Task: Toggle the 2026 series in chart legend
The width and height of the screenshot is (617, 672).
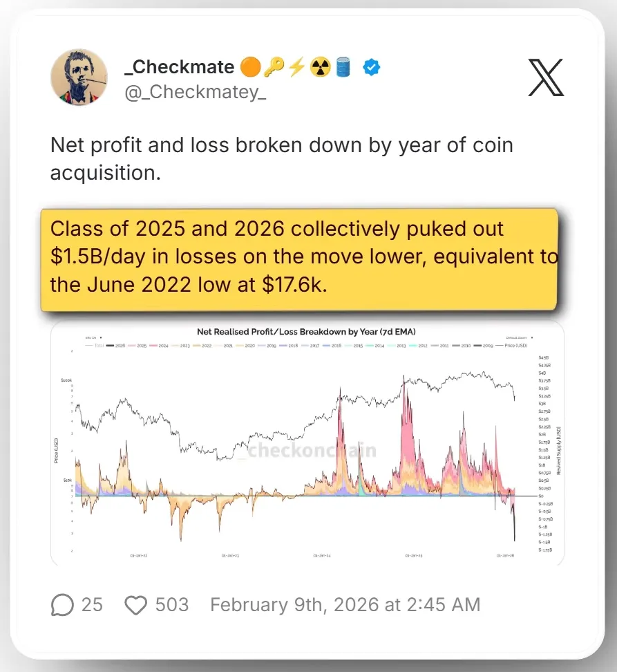Action: [118, 344]
